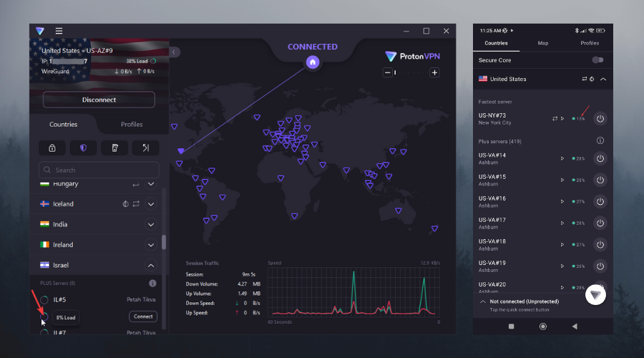The image size is (644, 358).
Task: Open the Map tab on mobile
Action: [543, 43]
